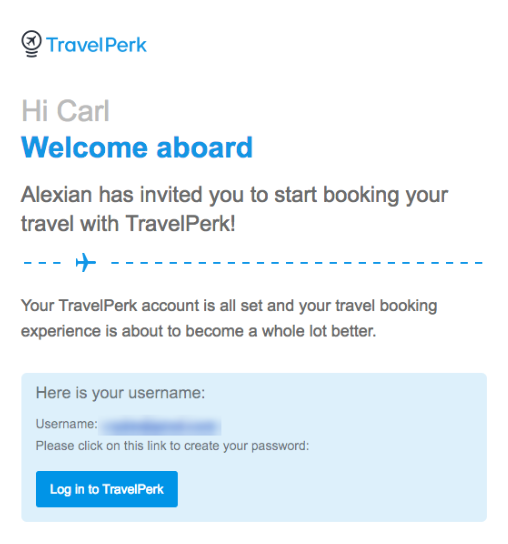This screenshot has width=508, height=544.
Task: Click the 'Username:' label
Action: point(67,424)
